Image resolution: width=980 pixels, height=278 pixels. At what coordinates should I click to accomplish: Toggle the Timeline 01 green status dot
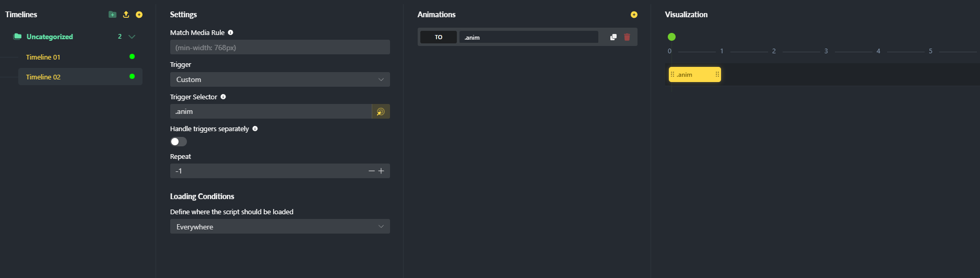(x=132, y=56)
